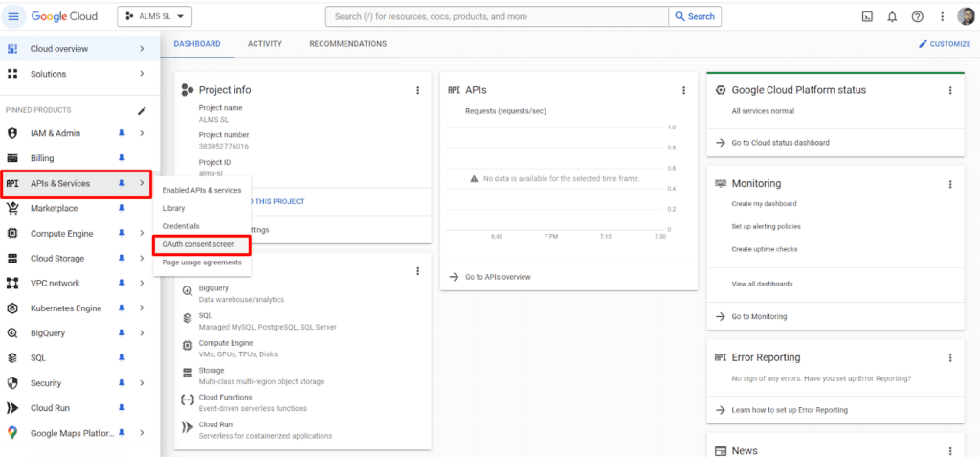Expand VPC network submenu chevron
Viewport: 980px width, 457px height.
142,284
